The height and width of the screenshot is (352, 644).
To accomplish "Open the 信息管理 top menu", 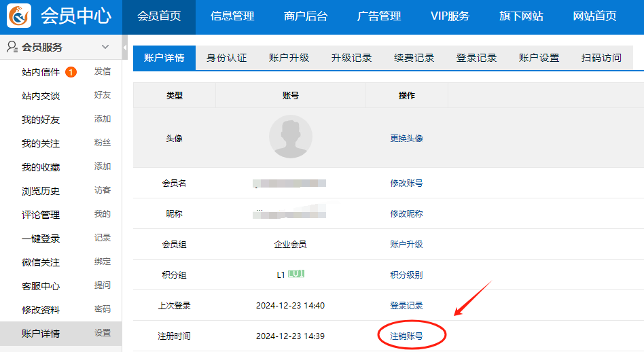I will [x=232, y=16].
